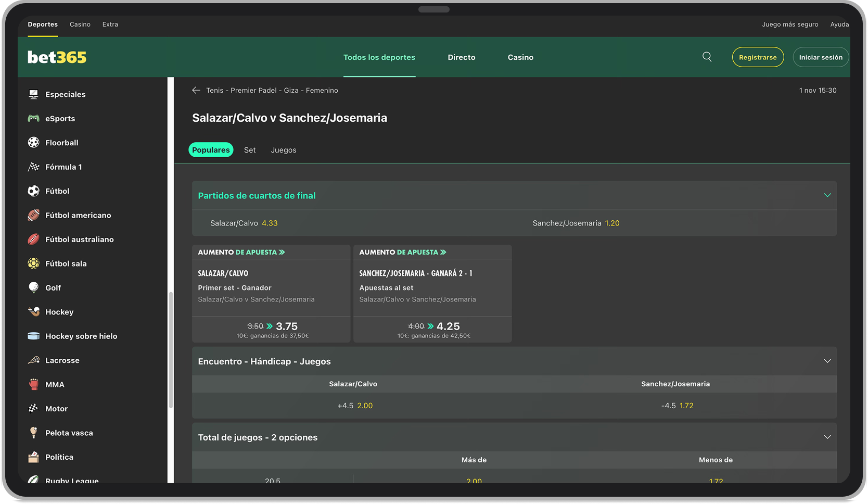The height and width of the screenshot is (504, 868).
Task: Click the Golf ball icon
Action: tap(33, 287)
